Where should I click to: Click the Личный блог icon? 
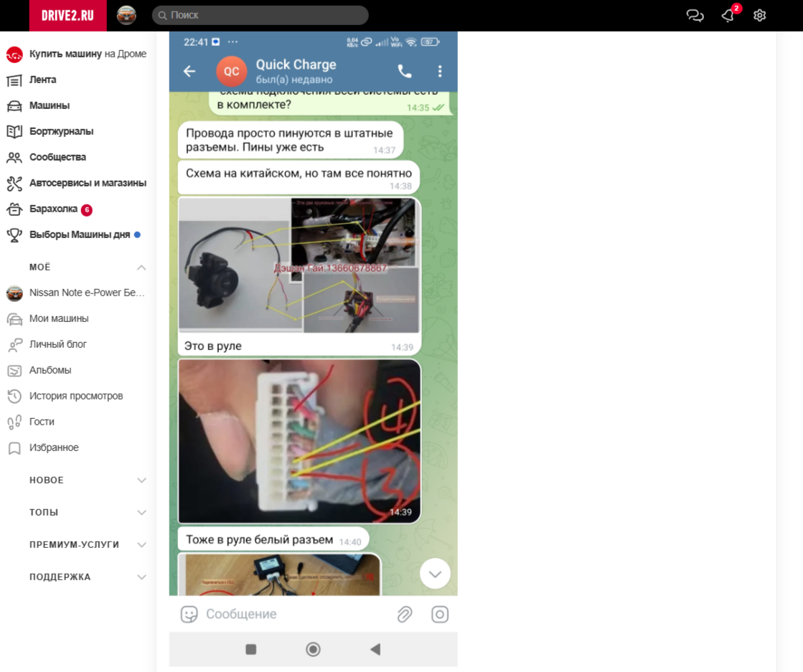(x=14, y=345)
